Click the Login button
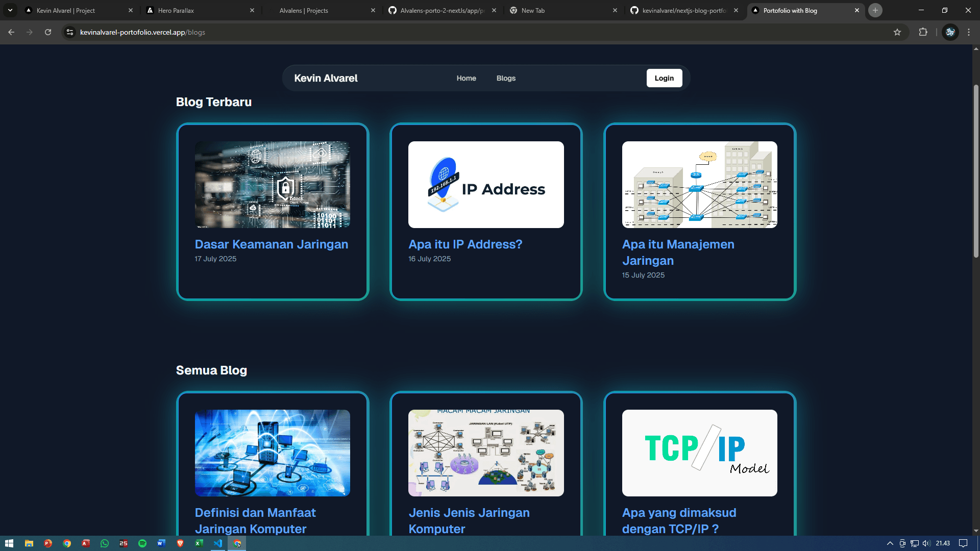Viewport: 980px width, 551px height. (664, 78)
